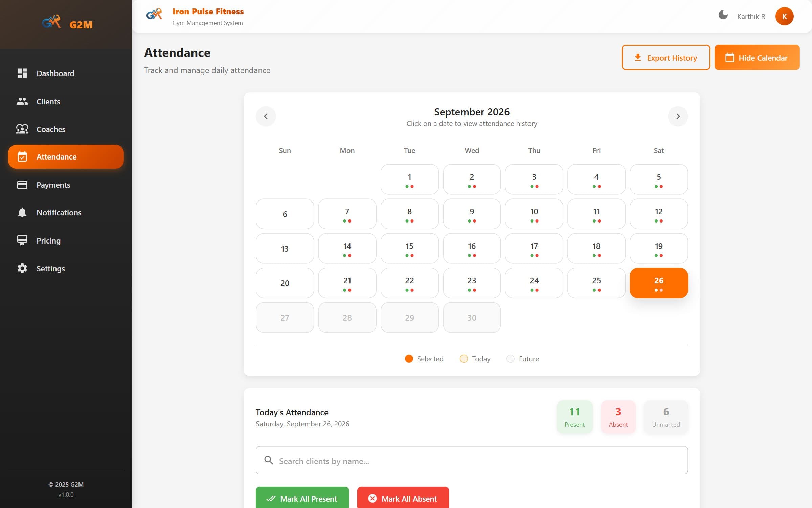Click the orange Selected legend swatch
The height and width of the screenshot is (508, 812).
tap(409, 359)
